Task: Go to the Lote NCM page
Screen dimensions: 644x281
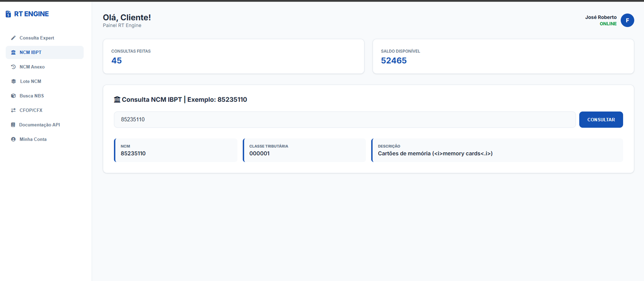Action: coord(31,81)
